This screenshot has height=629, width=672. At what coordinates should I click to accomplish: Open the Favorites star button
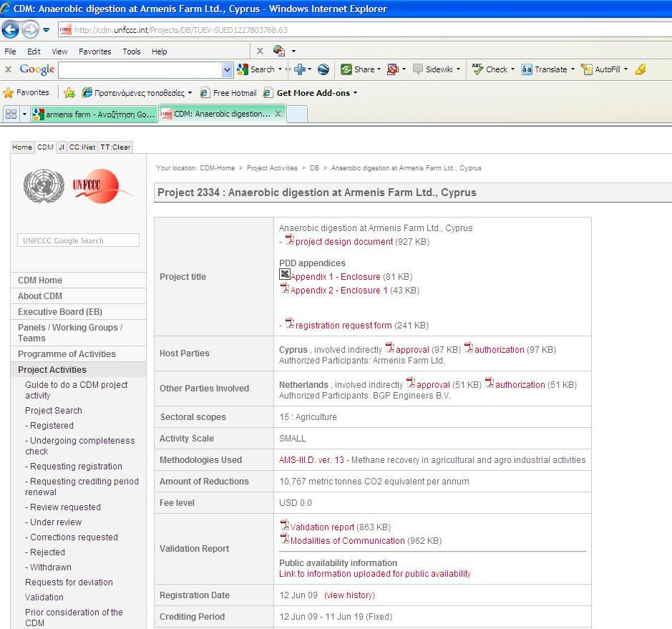pyautogui.click(x=26, y=92)
